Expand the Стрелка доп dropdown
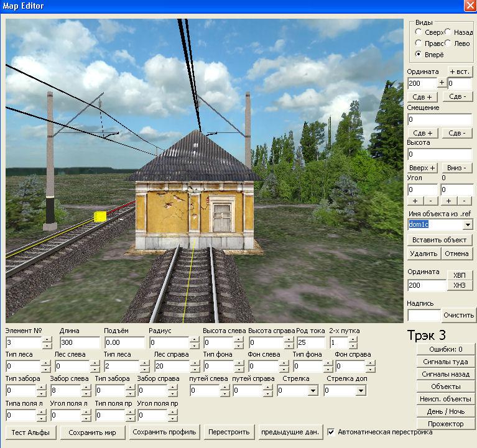Viewport: 477px width, 448px height. tap(361, 391)
